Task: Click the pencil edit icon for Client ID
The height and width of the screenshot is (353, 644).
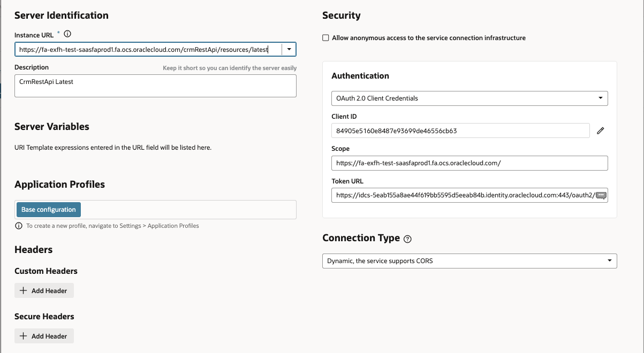Action: [x=600, y=131]
